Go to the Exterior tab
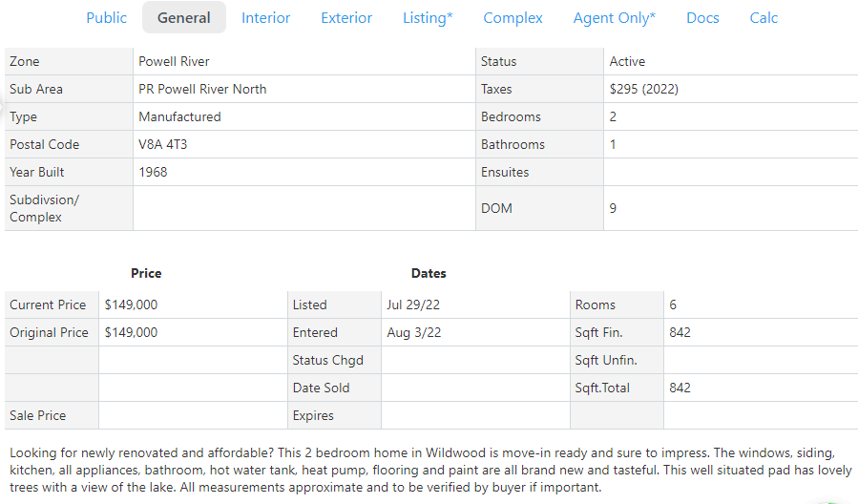The height and width of the screenshot is (504, 858). (x=346, y=18)
